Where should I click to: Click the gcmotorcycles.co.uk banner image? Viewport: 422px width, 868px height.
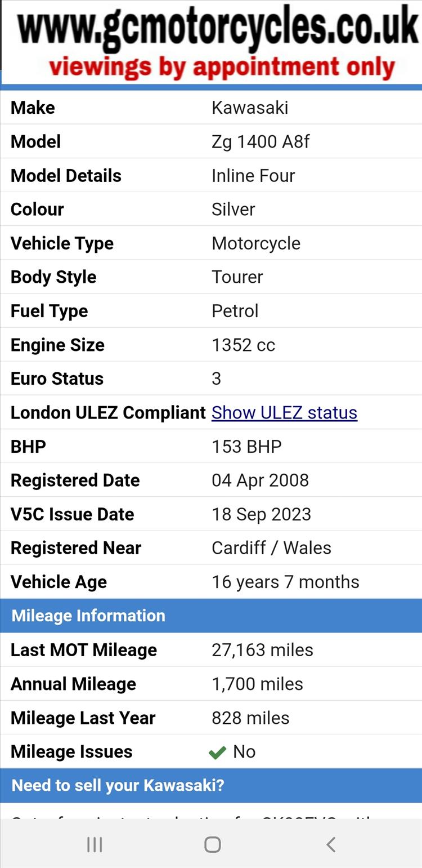pyautogui.click(x=212, y=42)
